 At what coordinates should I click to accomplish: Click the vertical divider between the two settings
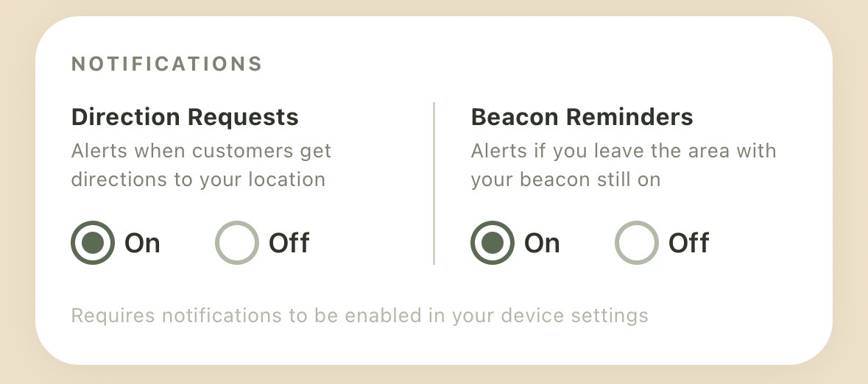click(x=434, y=183)
